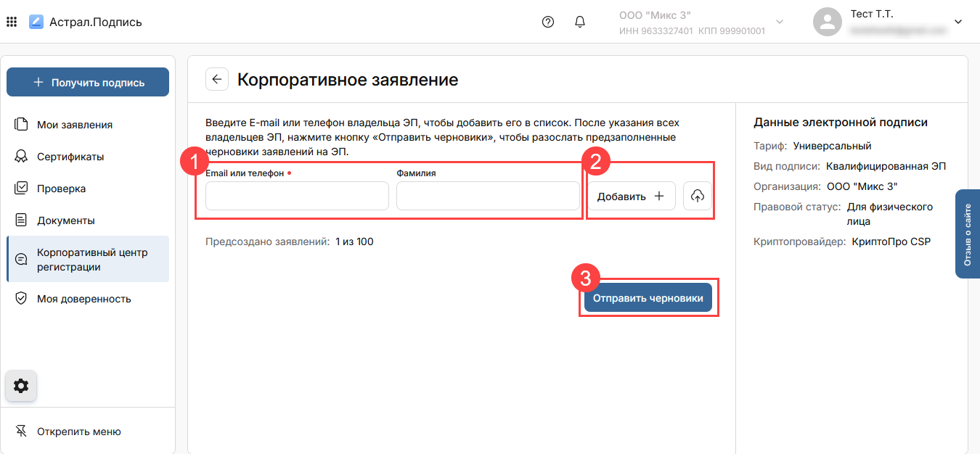This screenshot has height=454, width=980.
Task: Expand the organization ООО "Микс 3" dropdown
Action: pyautogui.click(x=780, y=22)
